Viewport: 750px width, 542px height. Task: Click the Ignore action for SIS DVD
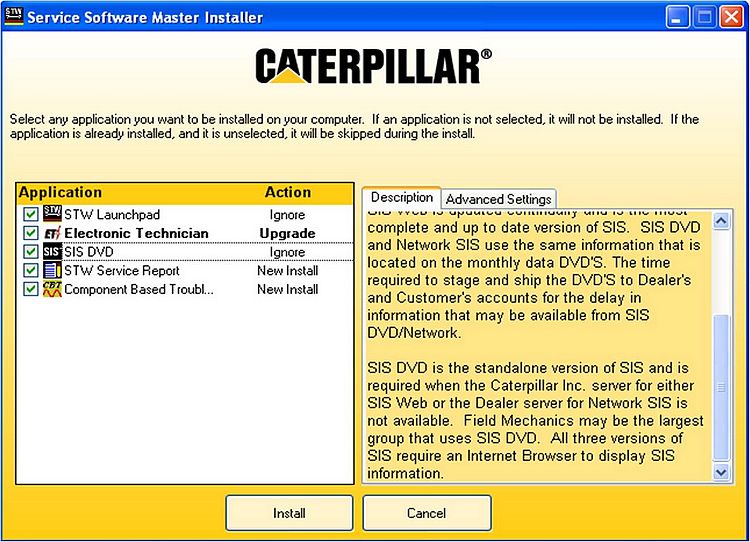287,252
